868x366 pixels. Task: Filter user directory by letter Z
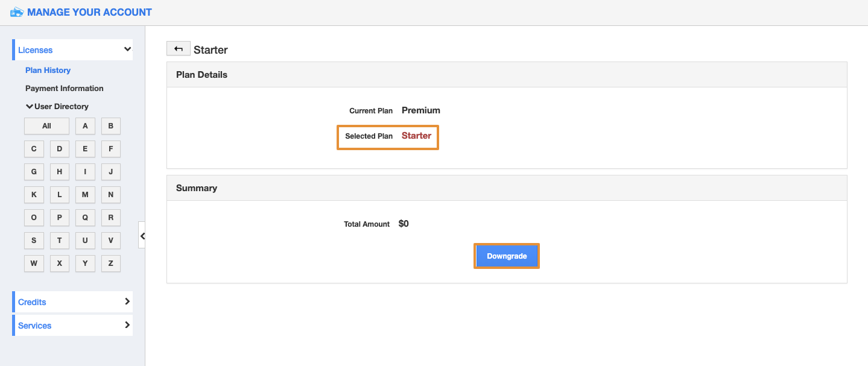(x=111, y=263)
